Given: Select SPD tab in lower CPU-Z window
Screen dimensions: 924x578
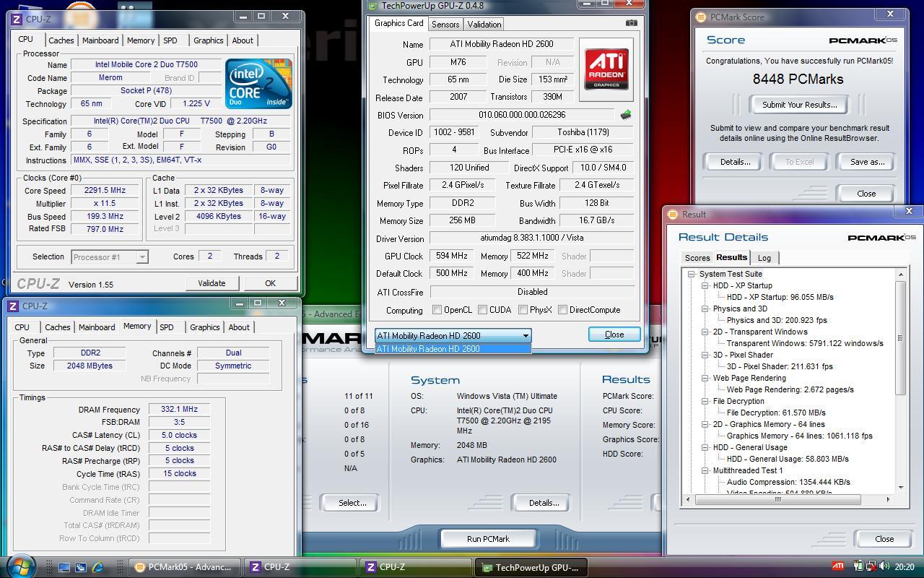Looking at the screenshot, I should pos(167,327).
